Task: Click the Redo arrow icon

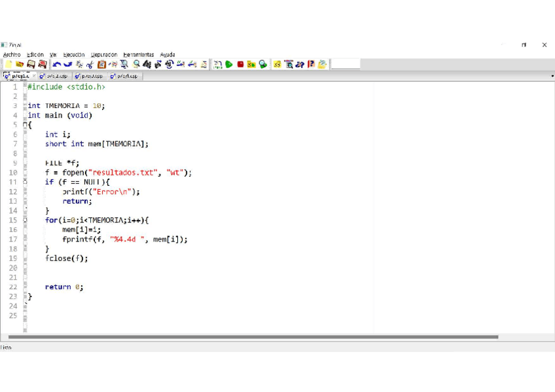Action: point(68,64)
